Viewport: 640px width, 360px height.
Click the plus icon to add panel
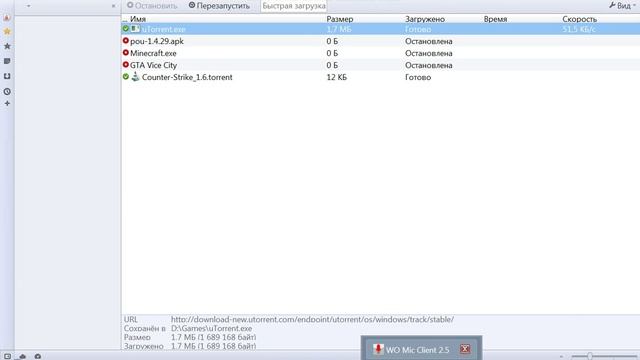pyautogui.click(x=7, y=104)
